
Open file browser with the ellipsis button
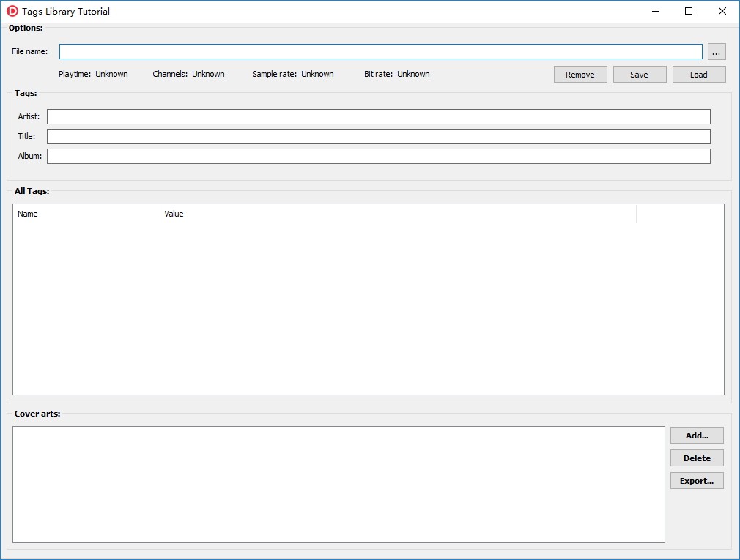click(x=717, y=52)
